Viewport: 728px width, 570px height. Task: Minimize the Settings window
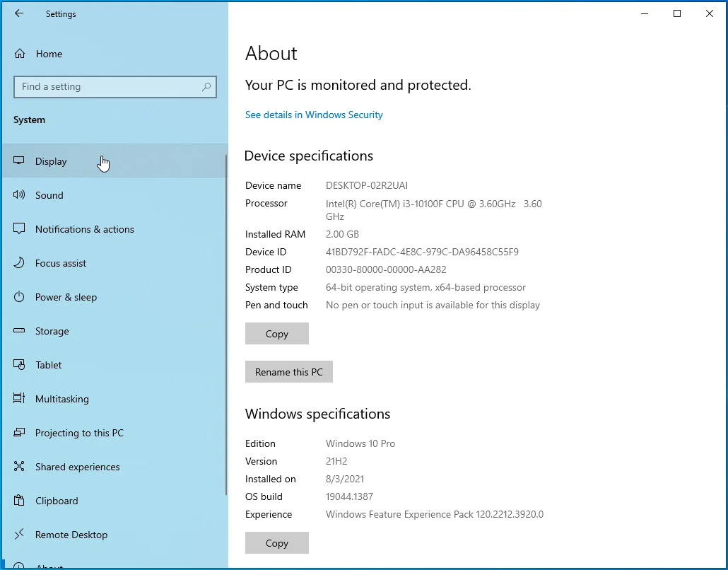[x=645, y=13]
